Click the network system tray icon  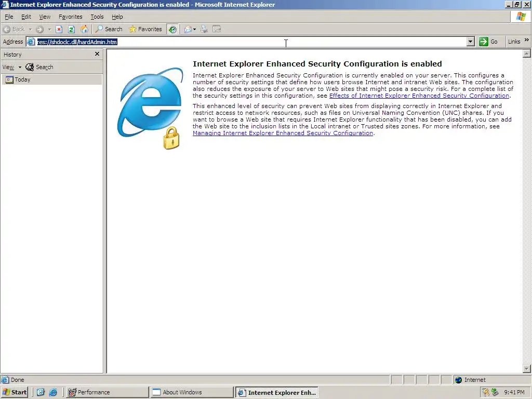(495, 392)
